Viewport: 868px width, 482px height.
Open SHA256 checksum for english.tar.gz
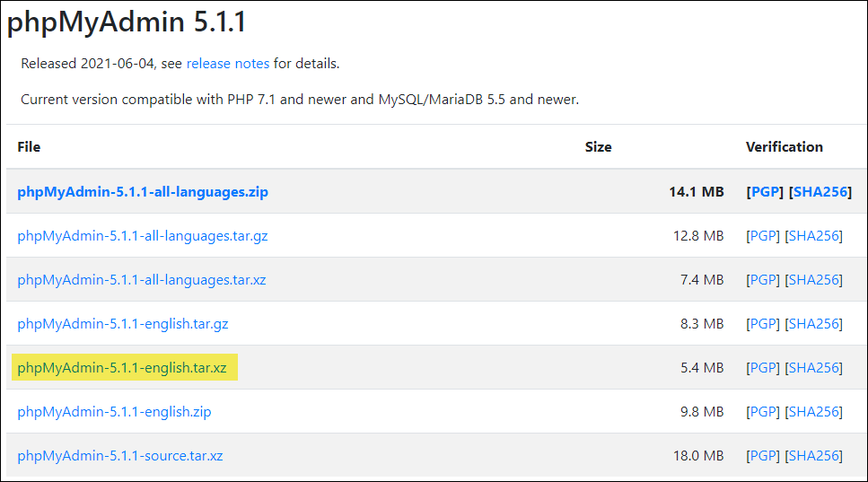pos(814,324)
